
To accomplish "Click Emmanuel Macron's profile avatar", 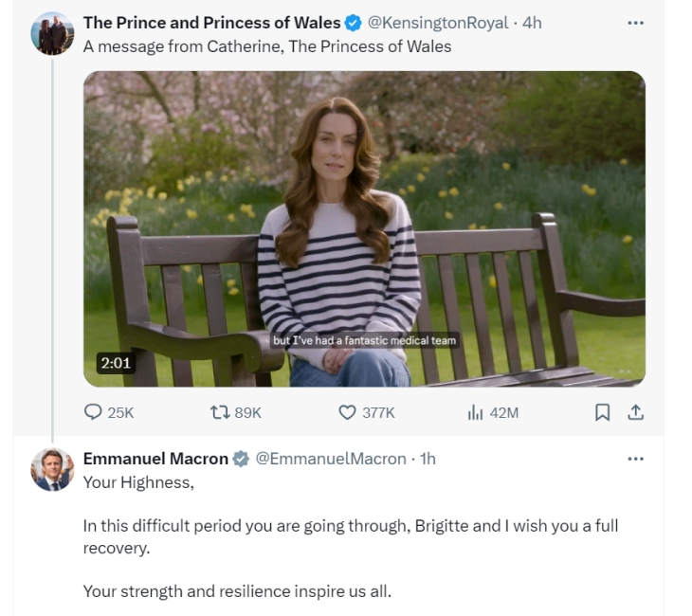I will pyautogui.click(x=52, y=469).
